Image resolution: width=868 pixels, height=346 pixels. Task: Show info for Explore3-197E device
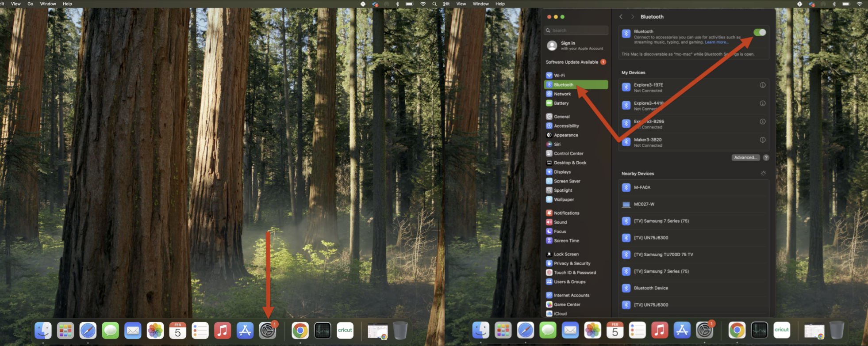click(762, 85)
